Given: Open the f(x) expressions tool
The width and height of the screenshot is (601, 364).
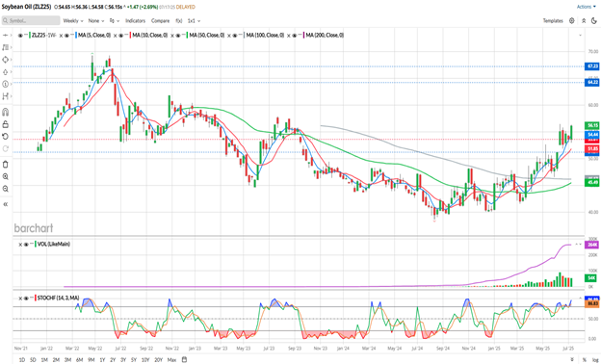Looking at the screenshot, I should (x=178, y=20).
